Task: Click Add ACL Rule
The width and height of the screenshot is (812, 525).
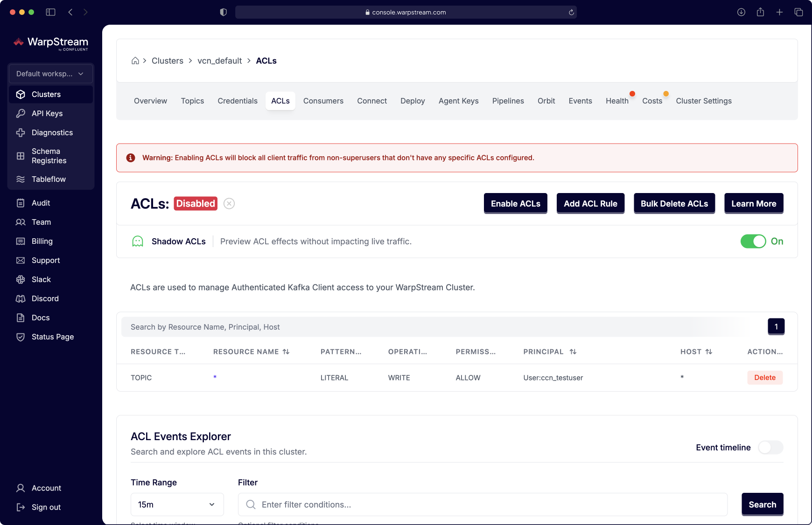Action: (x=590, y=204)
